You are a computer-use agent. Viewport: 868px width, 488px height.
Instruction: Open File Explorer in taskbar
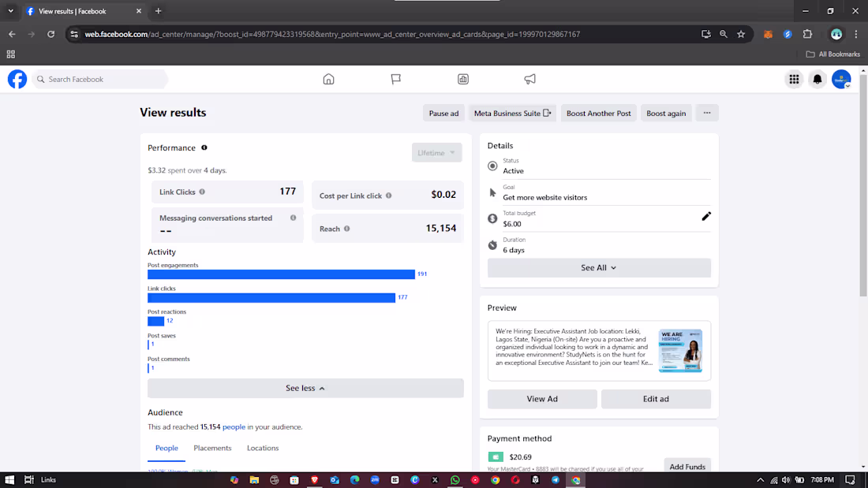(254, 479)
